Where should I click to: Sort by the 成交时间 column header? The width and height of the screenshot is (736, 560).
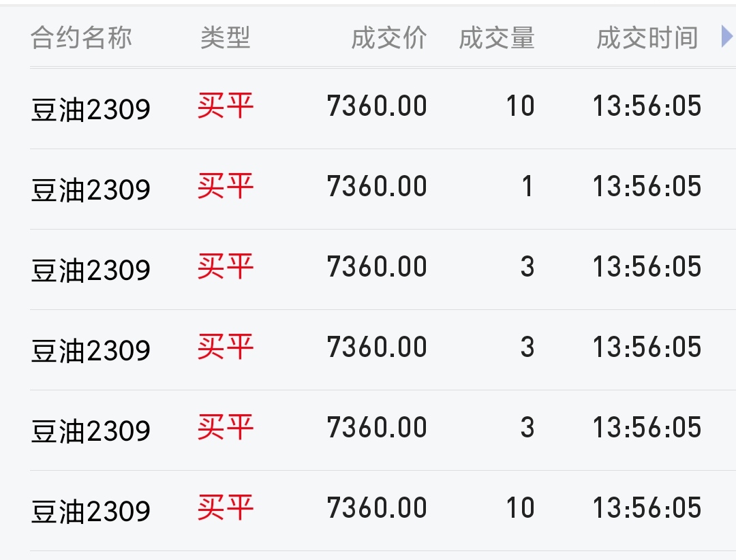pyautogui.click(x=647, y=37)
